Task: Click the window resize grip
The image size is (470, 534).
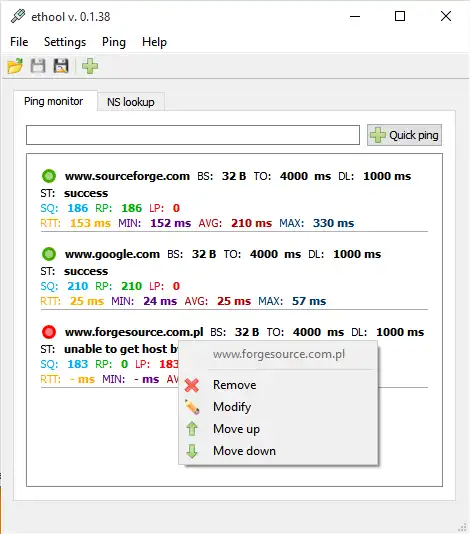Action: click(x=462, y=527)
